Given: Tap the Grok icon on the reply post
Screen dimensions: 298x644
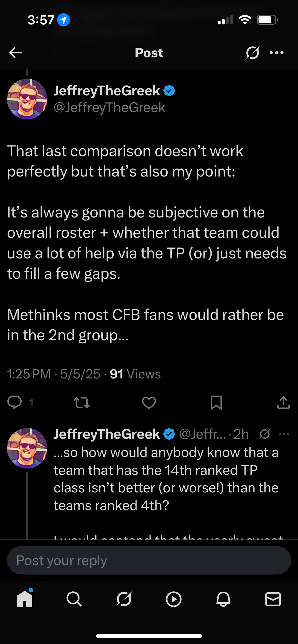Looking at the screenshot, I should point(265,434).
